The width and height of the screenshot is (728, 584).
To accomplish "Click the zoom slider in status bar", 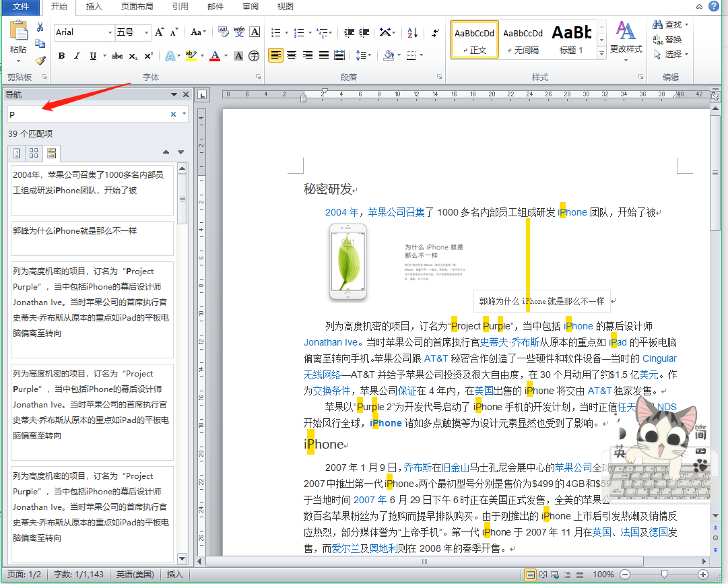I will [x=664, y=575].
